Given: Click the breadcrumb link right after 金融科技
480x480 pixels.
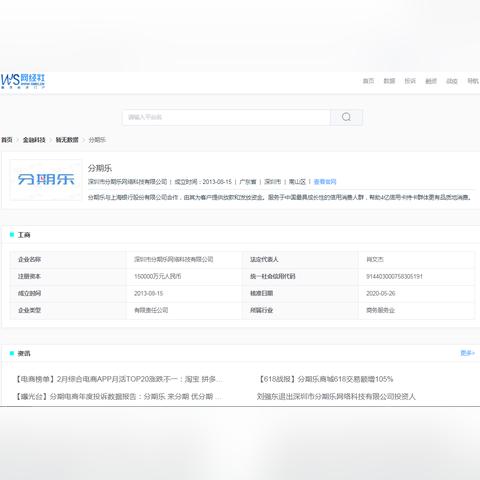Looking at the screenshot, I should [67, 140].
